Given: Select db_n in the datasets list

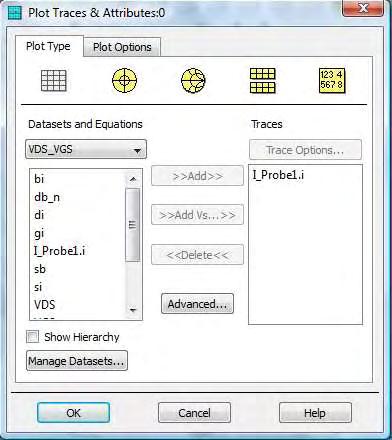Looking at the screenshot, I should 47,197.
